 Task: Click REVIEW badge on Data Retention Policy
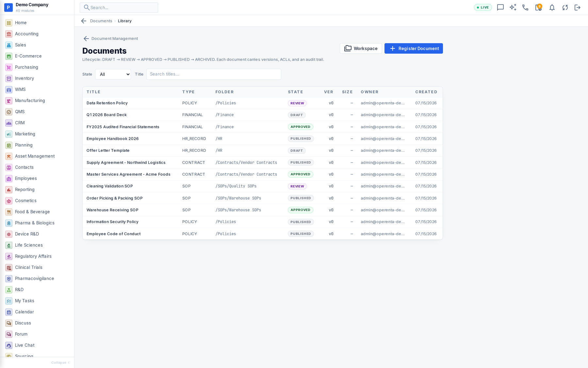tap(297, 103)
